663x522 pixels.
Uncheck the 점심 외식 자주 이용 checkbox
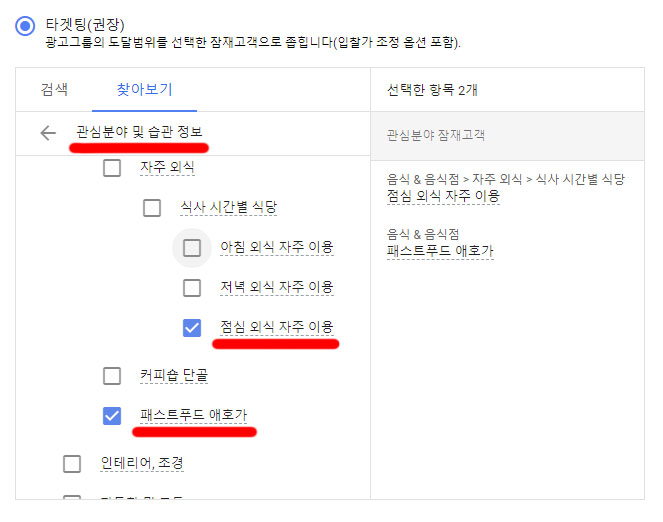click(x=192, y=328)
